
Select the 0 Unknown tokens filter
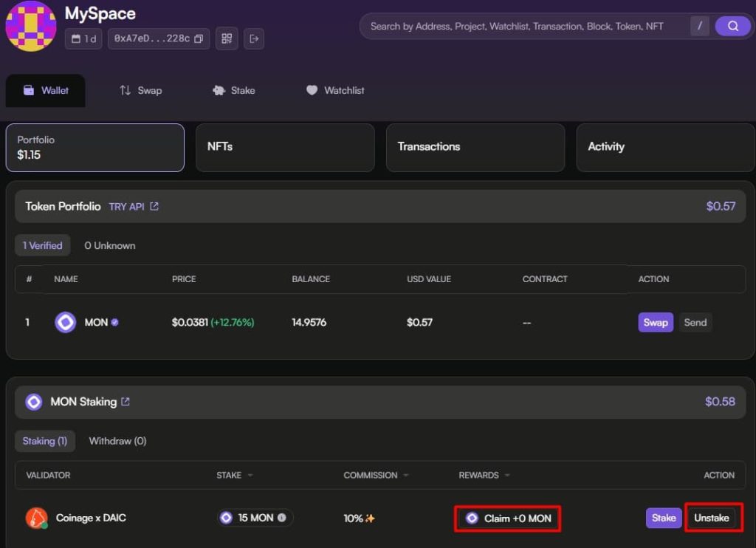click(109, 245)
